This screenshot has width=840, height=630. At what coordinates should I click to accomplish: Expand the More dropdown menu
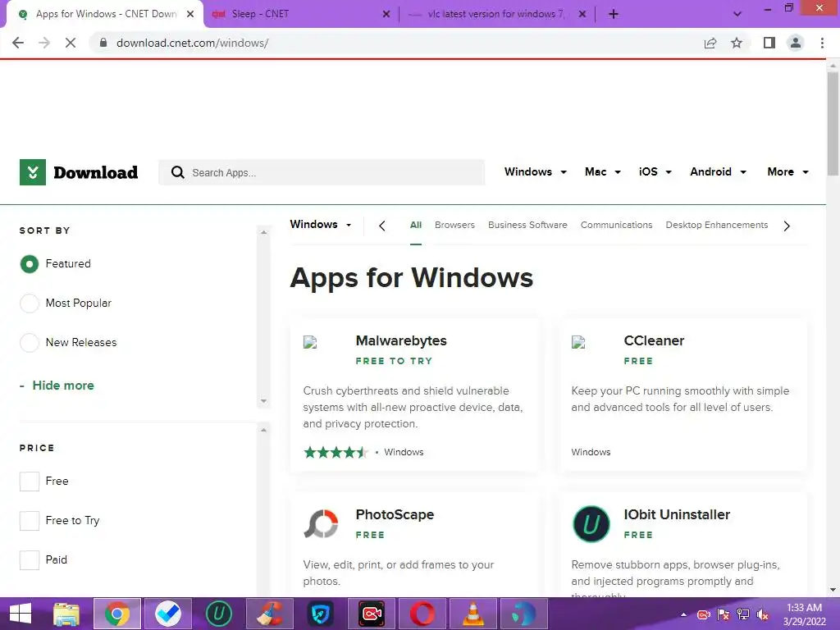(x=787, y=172)
